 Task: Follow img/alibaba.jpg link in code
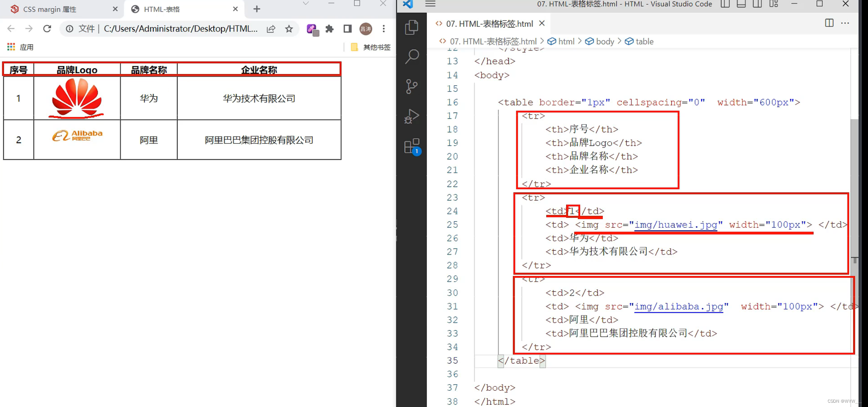tap(679, 307)
